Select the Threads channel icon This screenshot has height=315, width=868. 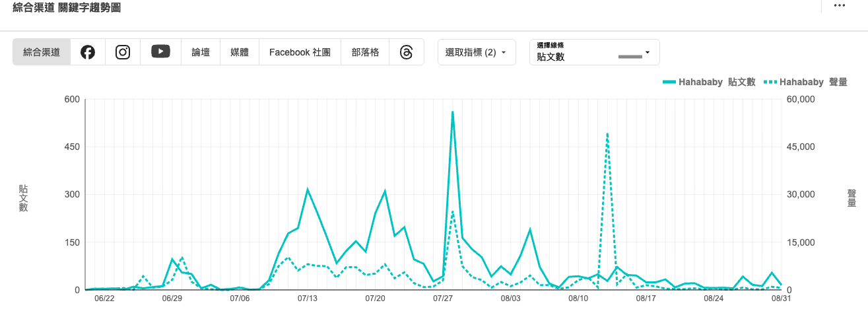407,52
